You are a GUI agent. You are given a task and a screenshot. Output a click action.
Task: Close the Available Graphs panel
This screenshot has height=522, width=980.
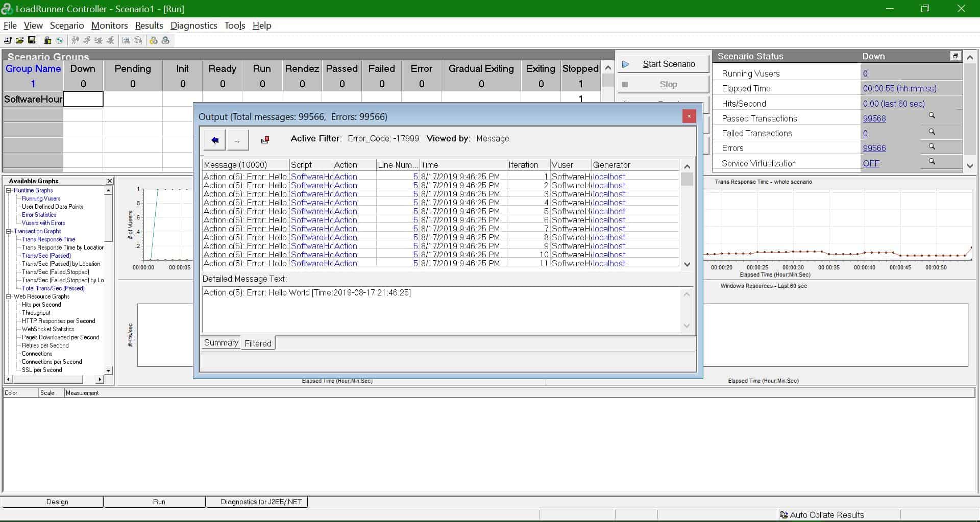pyautogui.click(x=109, y=181)
